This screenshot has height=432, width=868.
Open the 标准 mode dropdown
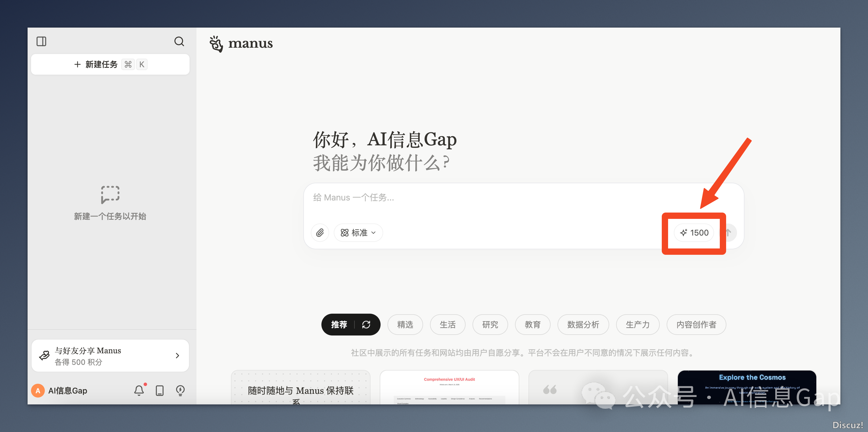(x=358, y=232)
